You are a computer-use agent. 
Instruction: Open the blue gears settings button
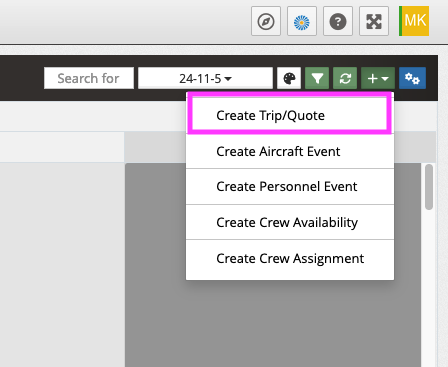coord(412,78)
